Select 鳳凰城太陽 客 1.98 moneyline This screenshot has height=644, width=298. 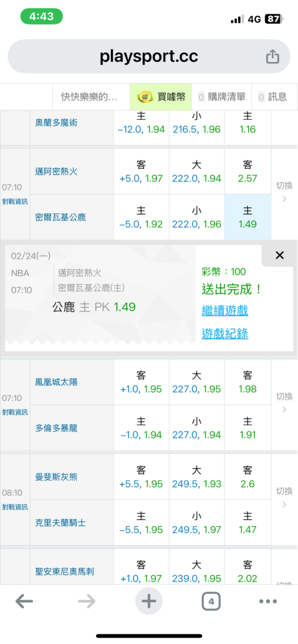[x=248, y=382]
